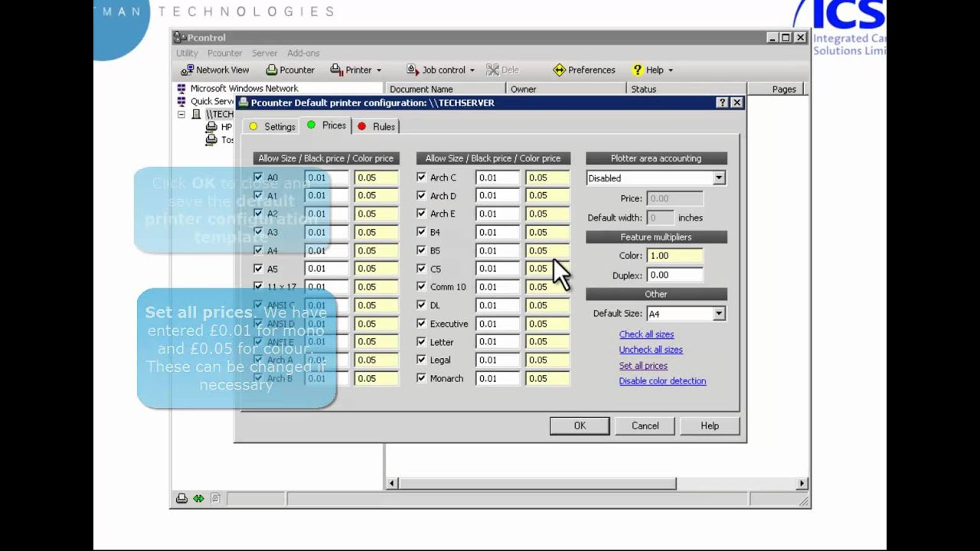This screenshot has width=980, height=551.
Task: Switch to the Rules tab
Action: click(x=376, y=126)
